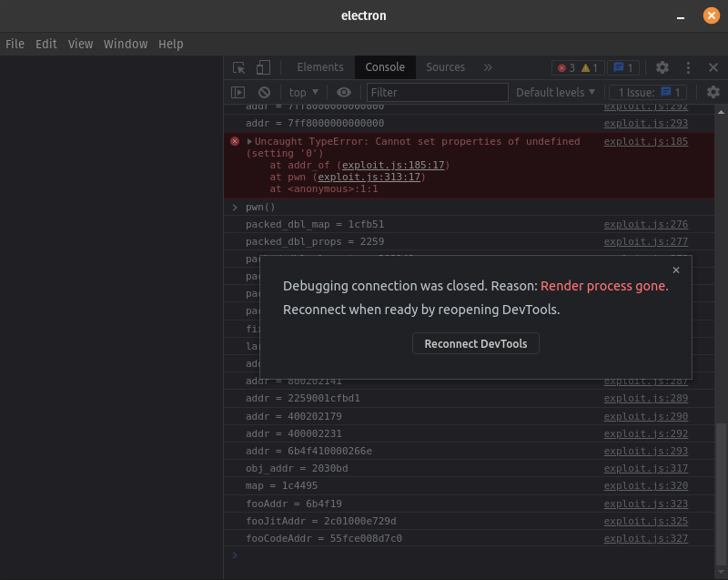This screenshot has height=580, width=728.
Task: Dismiss the debugging connection closed dialog
Action: [676, 270]
